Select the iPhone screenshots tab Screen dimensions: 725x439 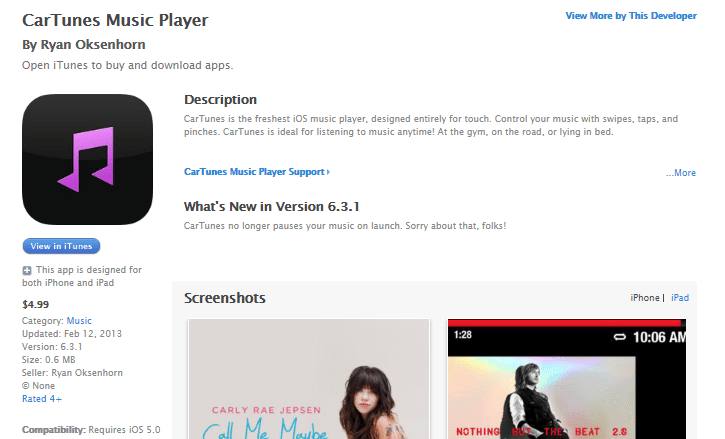coord(645,298)
